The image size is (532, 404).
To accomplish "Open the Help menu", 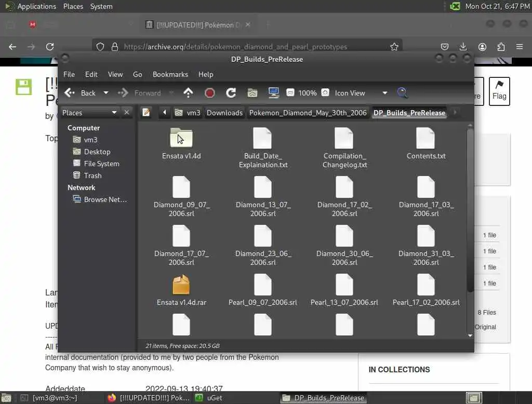I will tap(206, 74).
